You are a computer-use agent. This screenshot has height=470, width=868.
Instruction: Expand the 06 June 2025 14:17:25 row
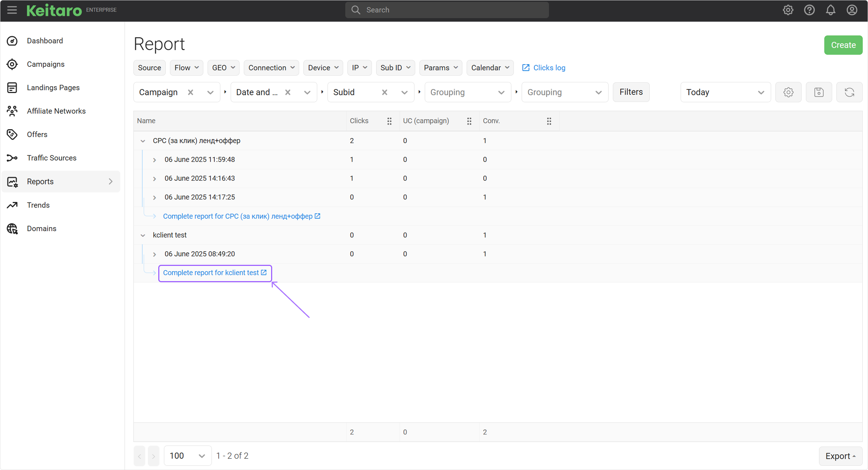pyautogui.click(x=155, y=197)
